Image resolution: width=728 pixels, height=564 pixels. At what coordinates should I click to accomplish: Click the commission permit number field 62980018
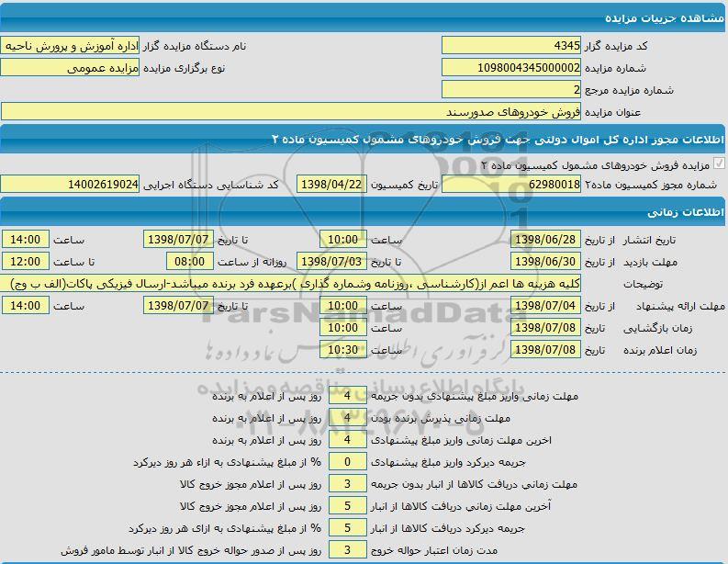[x=511, y=184]
